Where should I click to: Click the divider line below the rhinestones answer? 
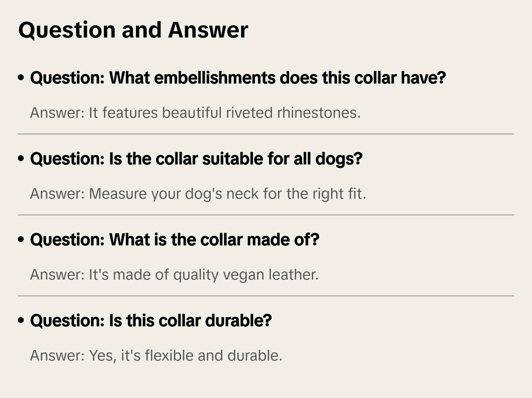(x=266, y=134)
